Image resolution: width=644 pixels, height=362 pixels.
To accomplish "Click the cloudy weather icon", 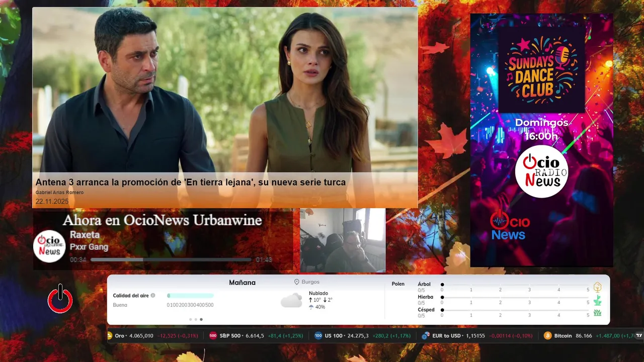I will pyautogui.click(x=291, y=301).
